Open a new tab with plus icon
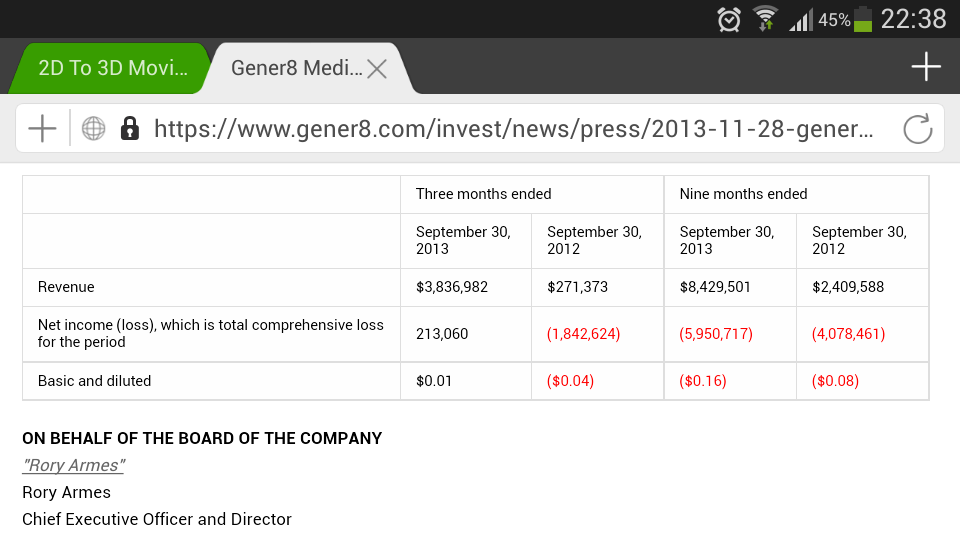 click(x=926, y=67)
